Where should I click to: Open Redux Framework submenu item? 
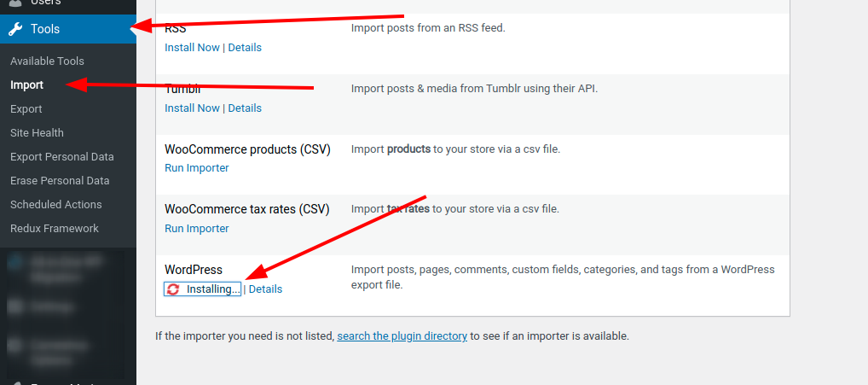click(55, 228)
